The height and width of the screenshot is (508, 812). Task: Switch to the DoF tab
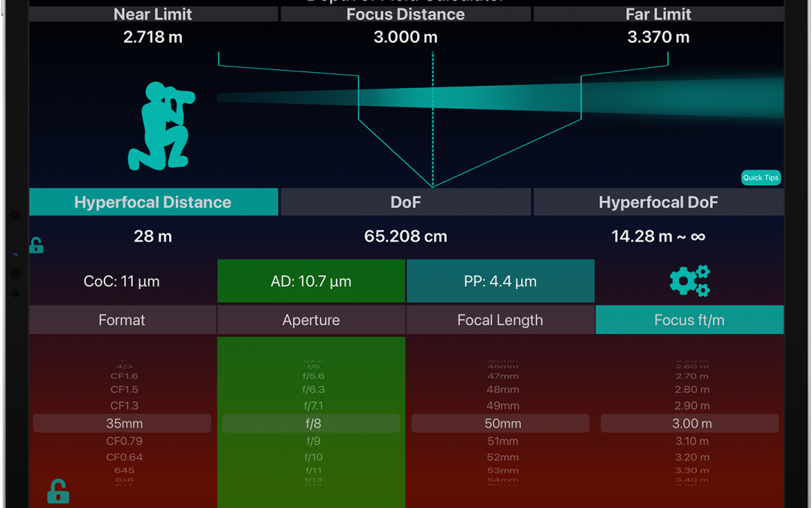(x=406, y=202)
